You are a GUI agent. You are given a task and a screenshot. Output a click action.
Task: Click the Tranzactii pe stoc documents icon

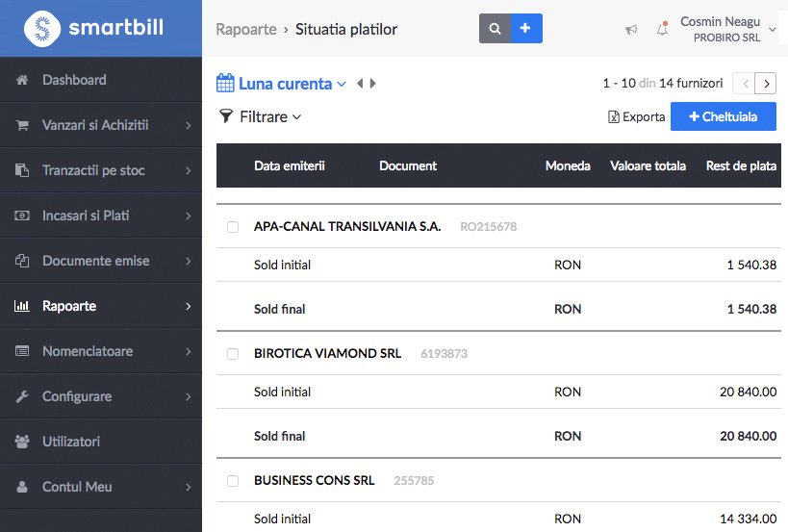point(21,170)
